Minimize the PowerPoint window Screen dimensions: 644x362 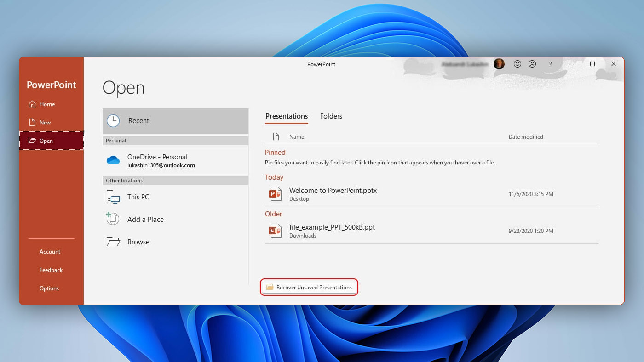point(572,64)
